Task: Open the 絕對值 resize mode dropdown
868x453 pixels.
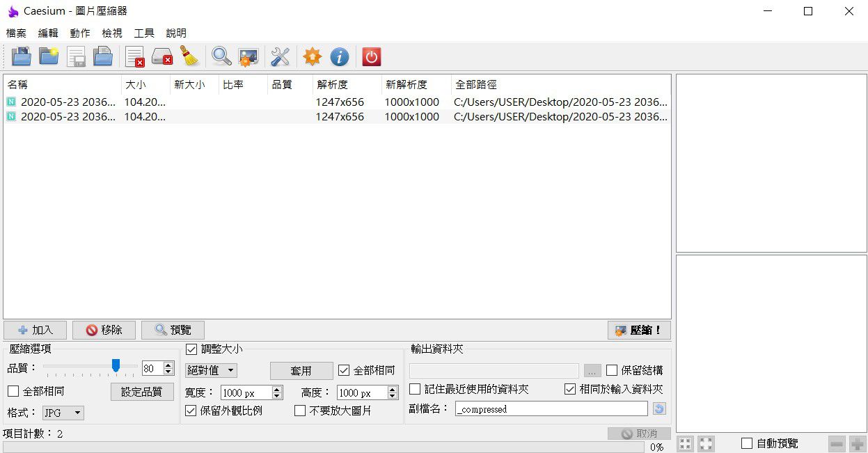Action: pos(212,370)
